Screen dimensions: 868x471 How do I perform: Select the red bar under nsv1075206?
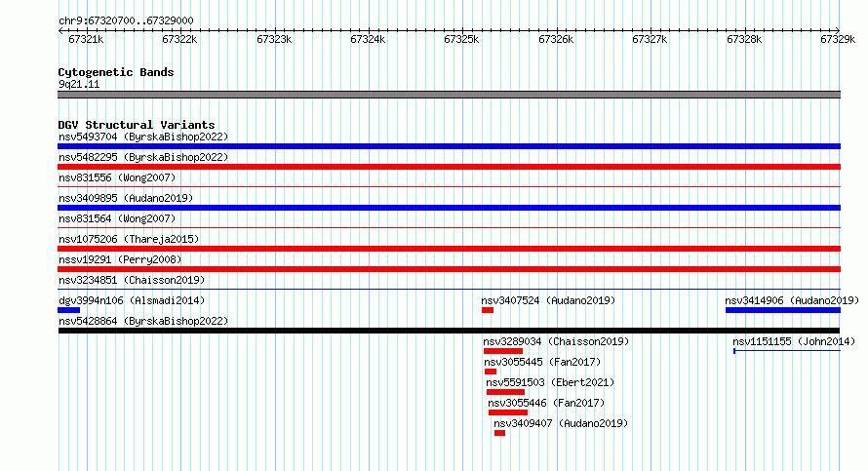(x=449, y=249)
